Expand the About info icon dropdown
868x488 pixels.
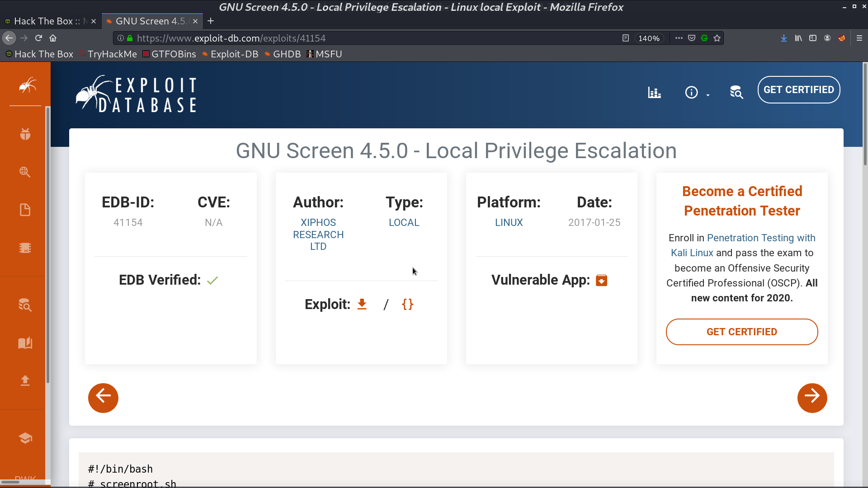[x=697, y=93]
